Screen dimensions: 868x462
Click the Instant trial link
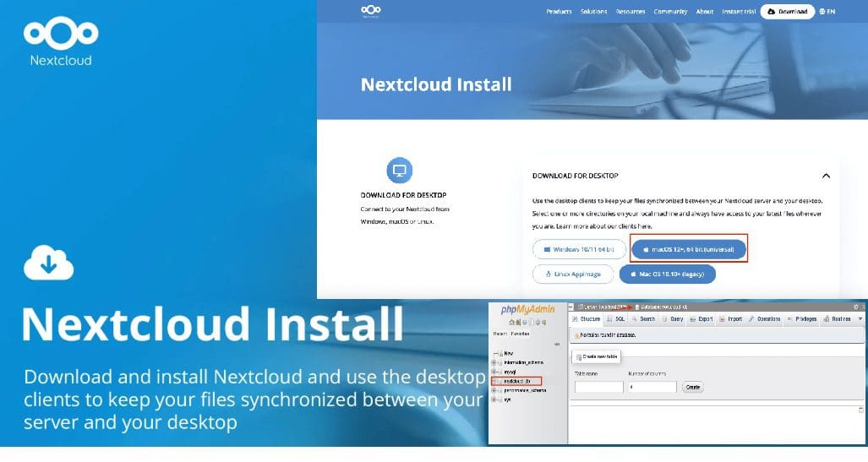click(739, 12)
